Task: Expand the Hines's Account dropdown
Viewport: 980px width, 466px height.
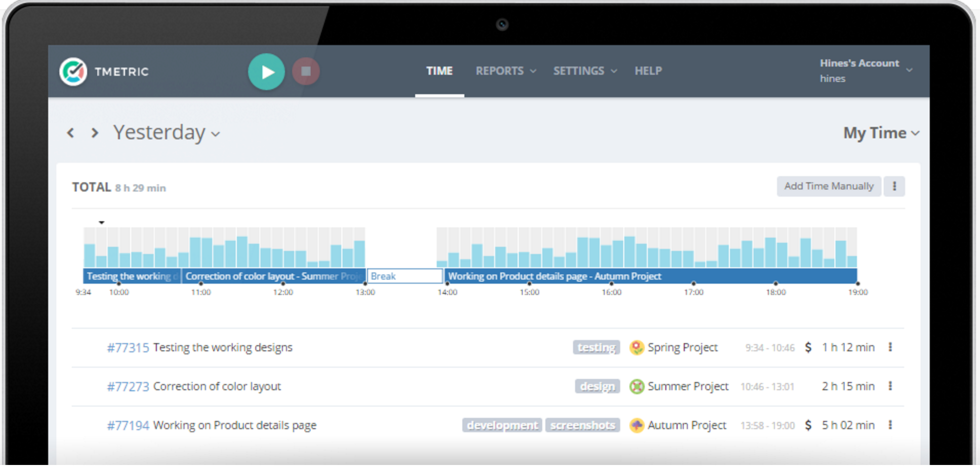Action: coord(866,71)
